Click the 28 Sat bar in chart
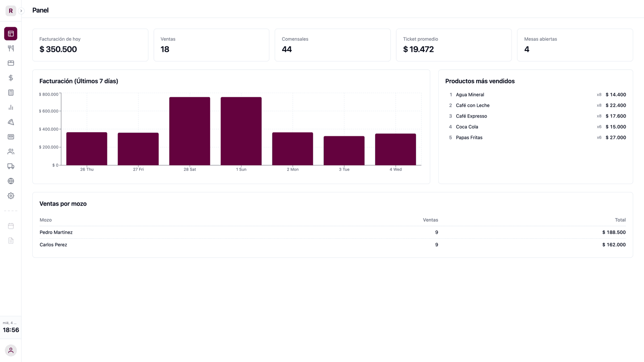The height and width of the screenshot is (362, 644). pyautogui.click(x=190, y=131)
